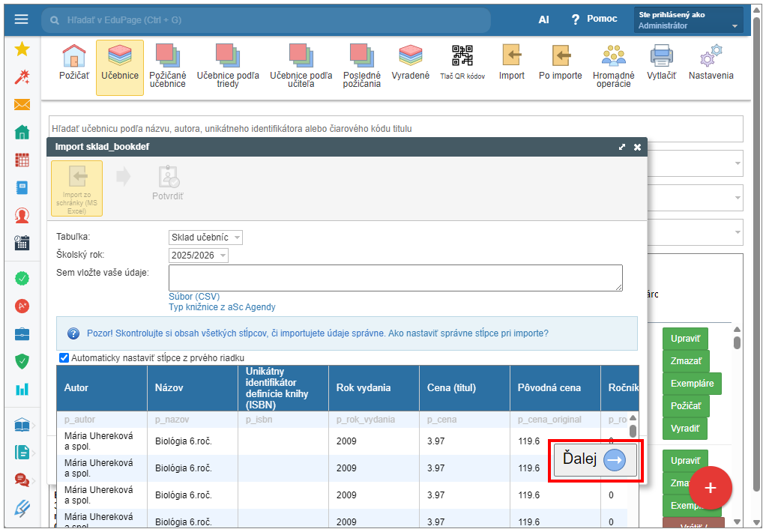Click the red plus floating button
The height and width of the screenshot is (532, 766).
[x=710, y=488]
